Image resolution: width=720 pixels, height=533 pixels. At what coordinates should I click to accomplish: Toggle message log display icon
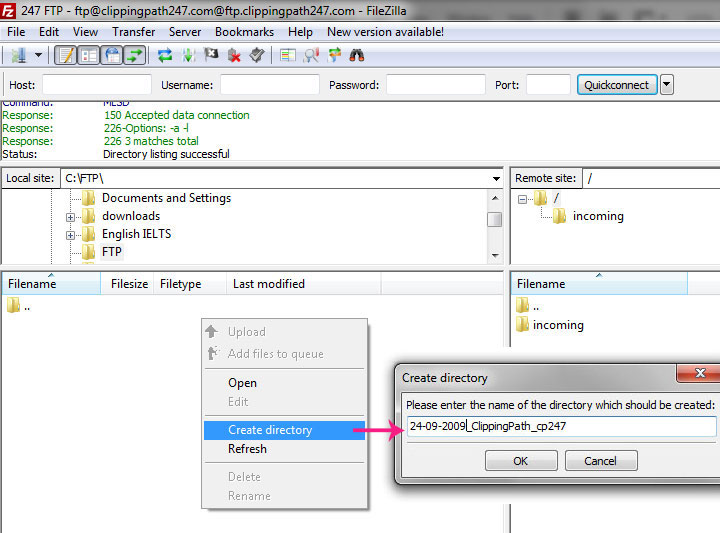(66, 56)
